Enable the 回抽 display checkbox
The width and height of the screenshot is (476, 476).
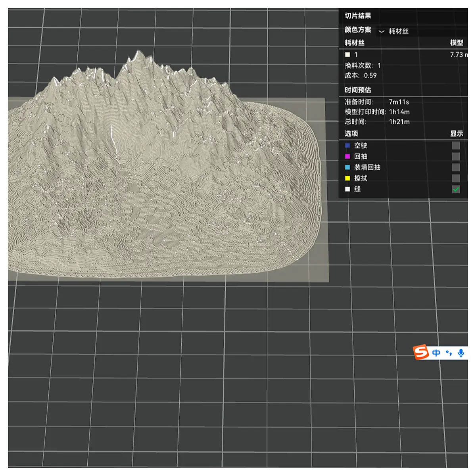point(456,156)
